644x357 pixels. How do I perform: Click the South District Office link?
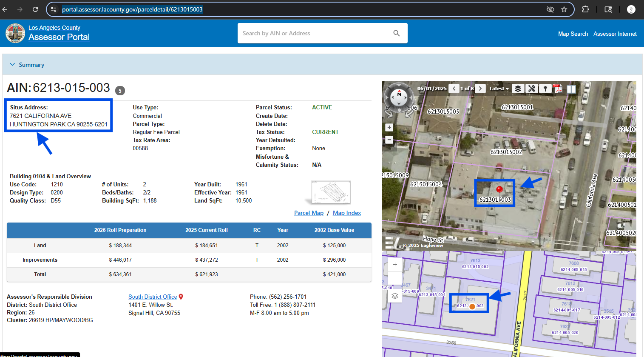pyautogui.click(x=153, y=297)
